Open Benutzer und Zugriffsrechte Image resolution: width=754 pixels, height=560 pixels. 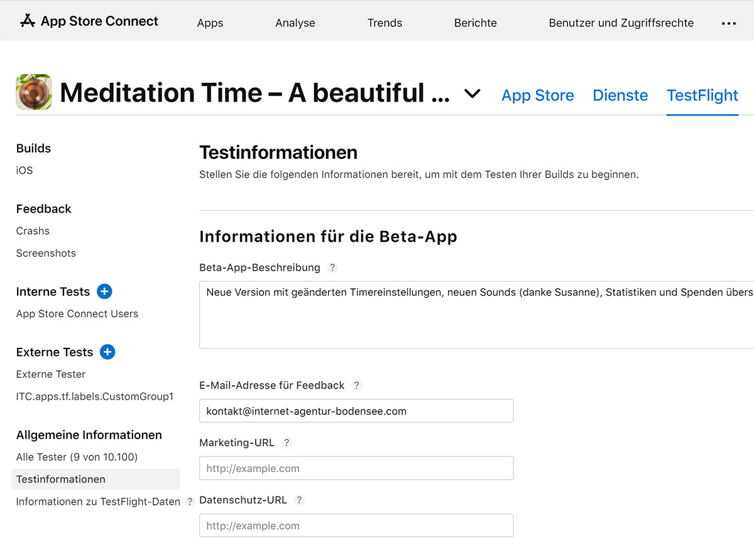click(x=621, y=23)
